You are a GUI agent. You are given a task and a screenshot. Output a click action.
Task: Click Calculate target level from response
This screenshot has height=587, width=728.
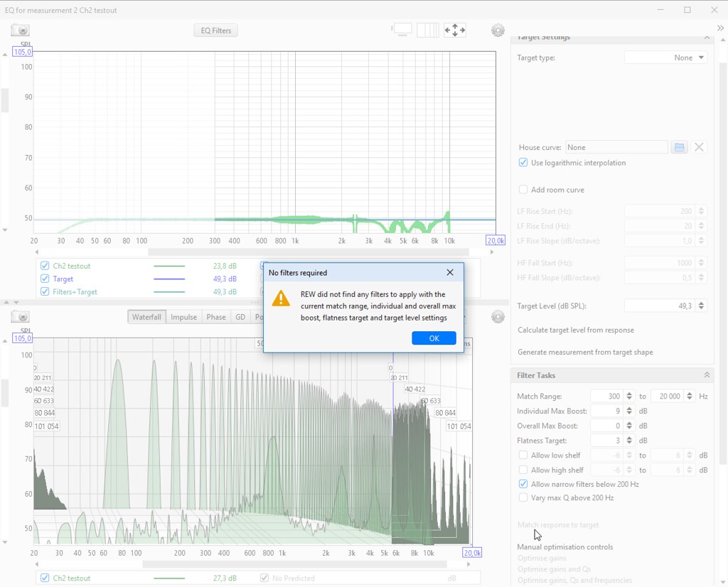576,330
